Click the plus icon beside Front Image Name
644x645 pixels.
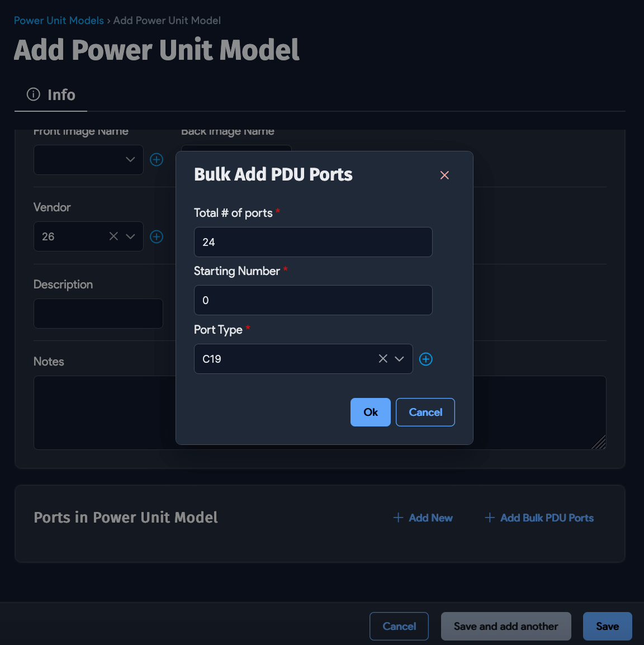pyautogui.click(x=156, y=159)
